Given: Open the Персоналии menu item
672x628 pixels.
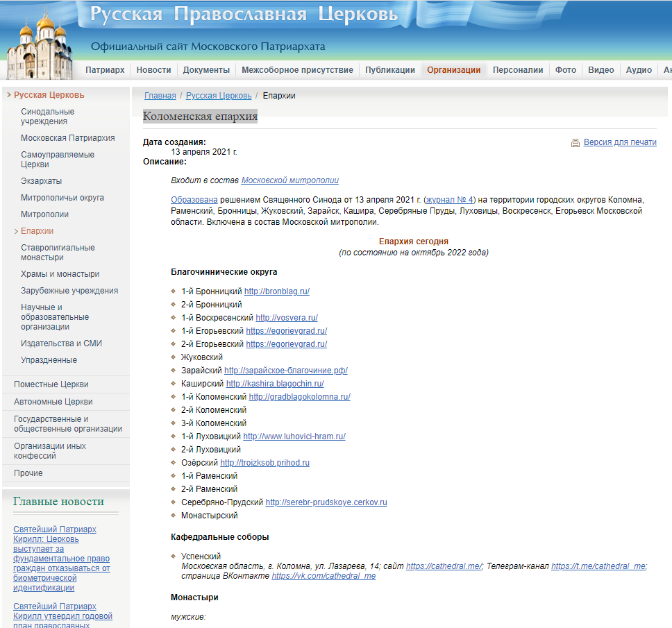Looking at the screenshot, I should [x=518, y=70].
